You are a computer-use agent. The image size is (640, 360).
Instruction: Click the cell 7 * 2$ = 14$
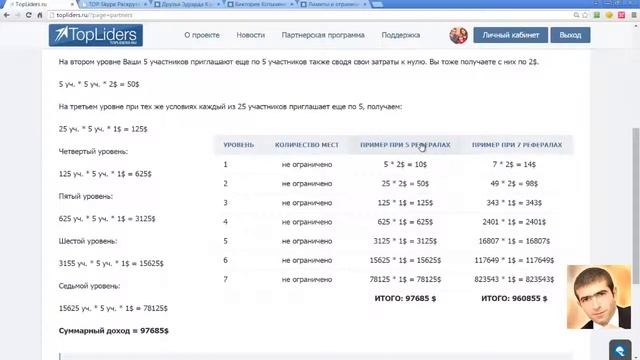(x=514, y=164)
